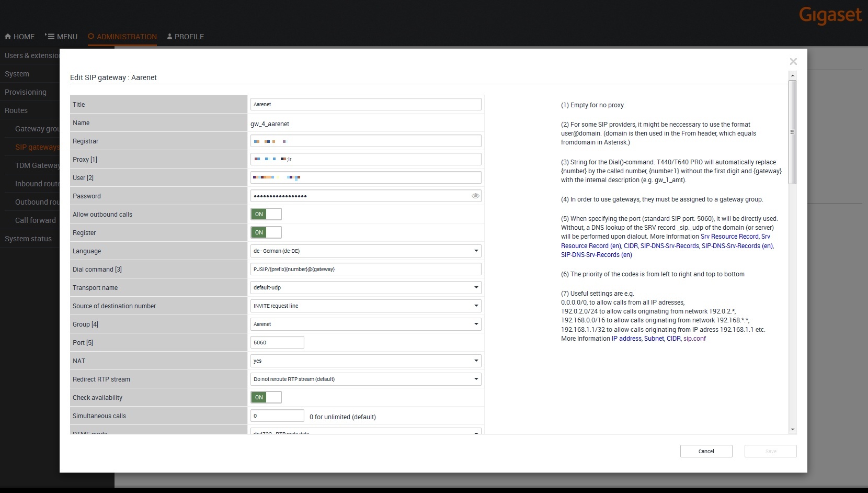Open the MENU navigation item
The image size is (868, 493).
point(61,37)
